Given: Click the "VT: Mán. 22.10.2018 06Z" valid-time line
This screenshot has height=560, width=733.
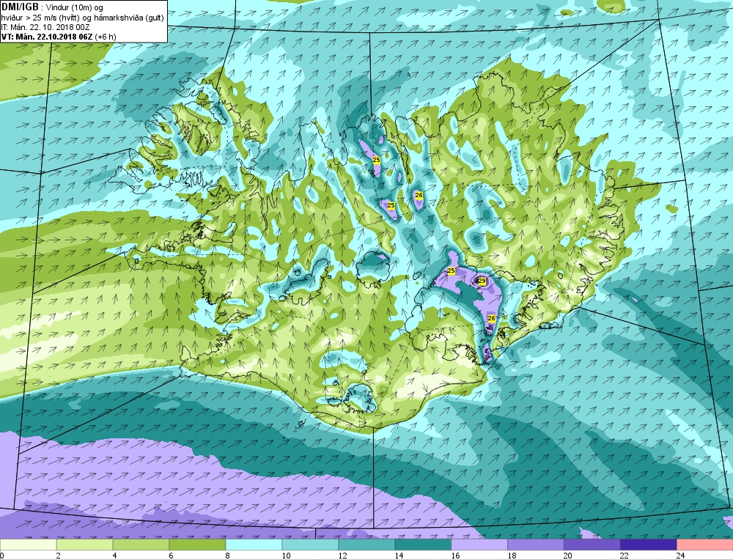Looking at the screenshot, I should click(47, 37).
